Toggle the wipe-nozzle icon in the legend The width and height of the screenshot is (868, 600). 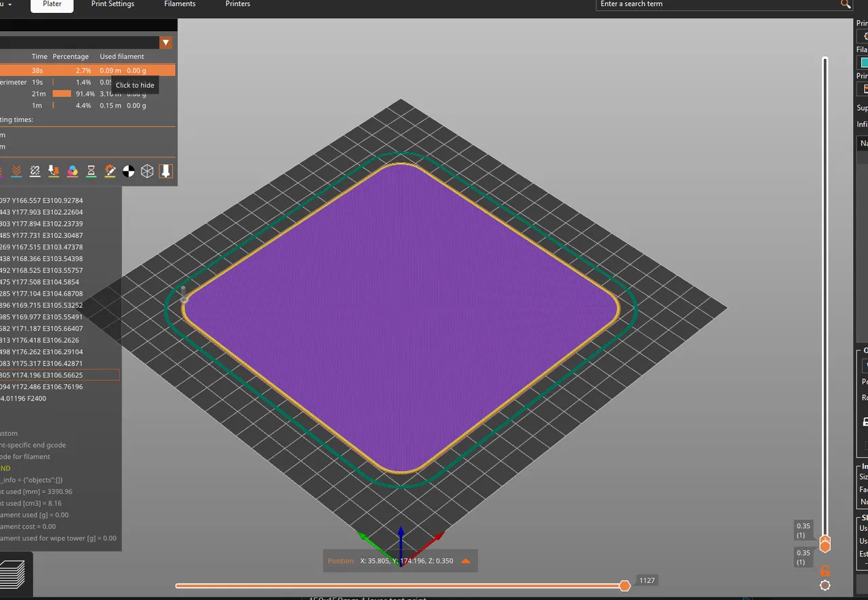tap(35, 171)
